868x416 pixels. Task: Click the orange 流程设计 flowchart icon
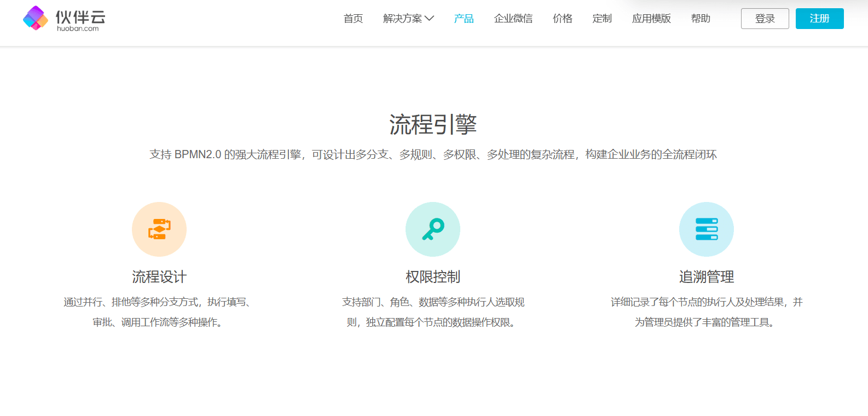159,229
